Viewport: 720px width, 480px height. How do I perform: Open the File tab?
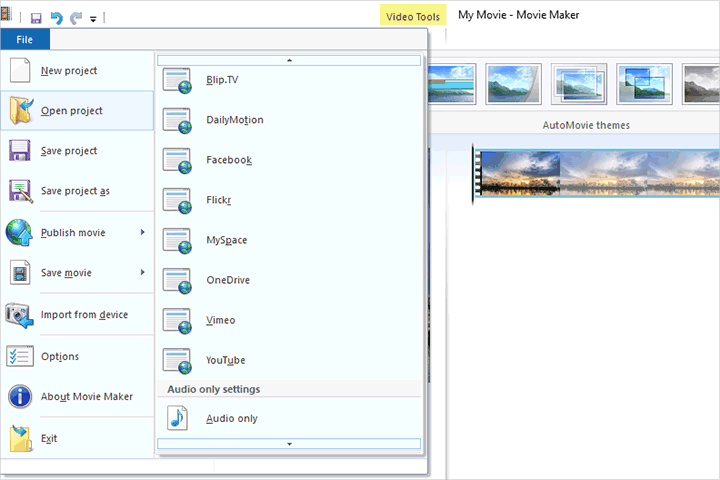point(25,40)
